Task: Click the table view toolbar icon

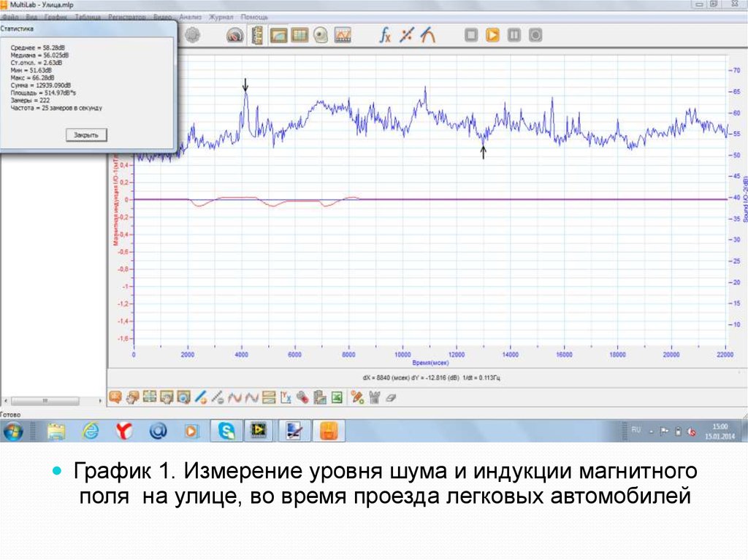Action: (x=299, y=34)
